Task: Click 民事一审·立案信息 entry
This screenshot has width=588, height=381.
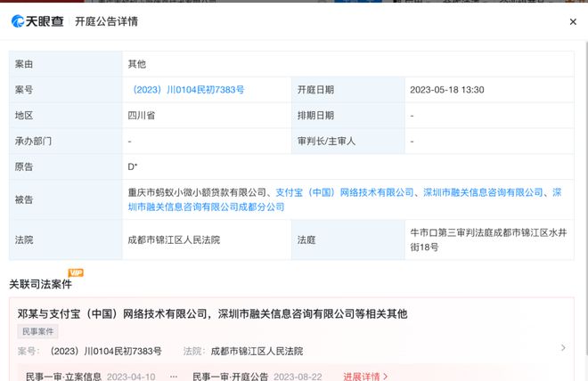Action: 63,377
